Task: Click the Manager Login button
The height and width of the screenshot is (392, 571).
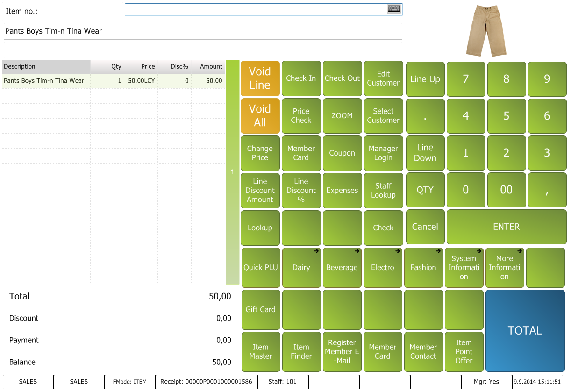Action: point(383,153)
